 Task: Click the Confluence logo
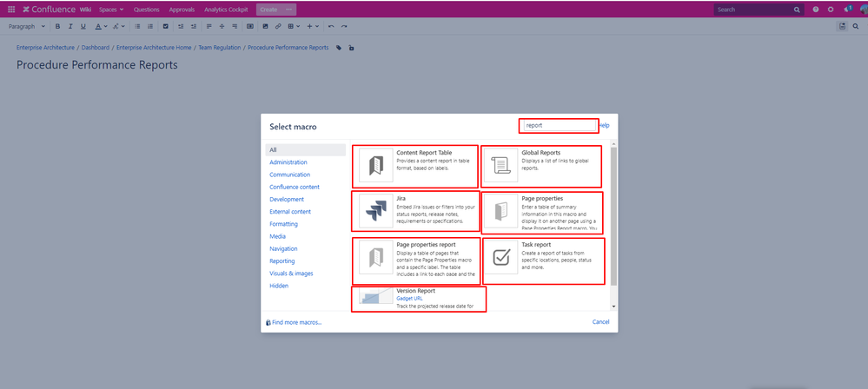click(x=49, y=10)
